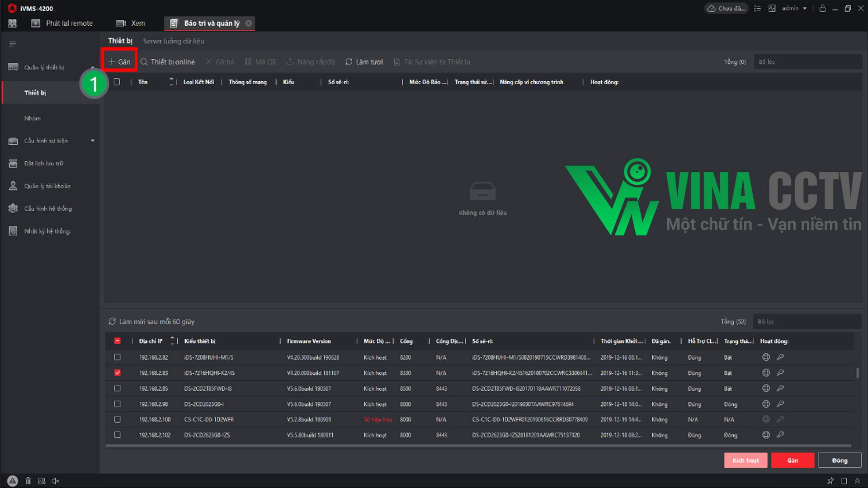Toggle select-all checkbox in online devices header

[x=117, y=341]
